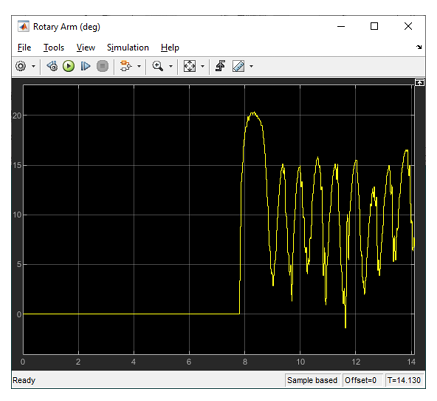Expand the Measurements tool dropdown arrow
437x401 pixels.
click(x=251, y=66)
